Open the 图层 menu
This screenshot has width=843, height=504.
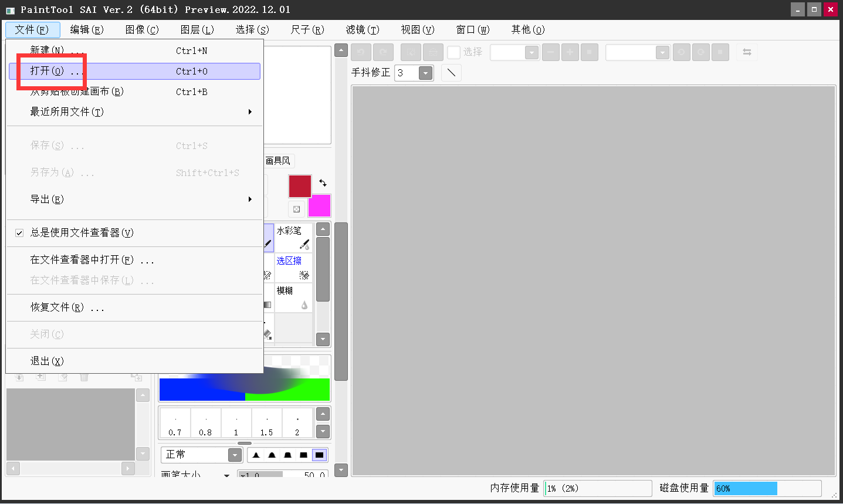(x=197, y=30)
